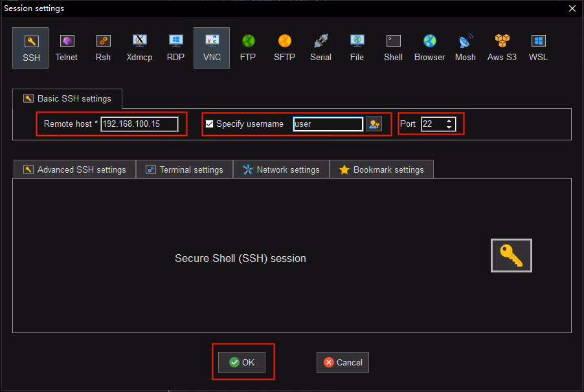Viewport: 584px width, 392px height.
Task: Open the user credentials manager icon
Action: (374, 124)
